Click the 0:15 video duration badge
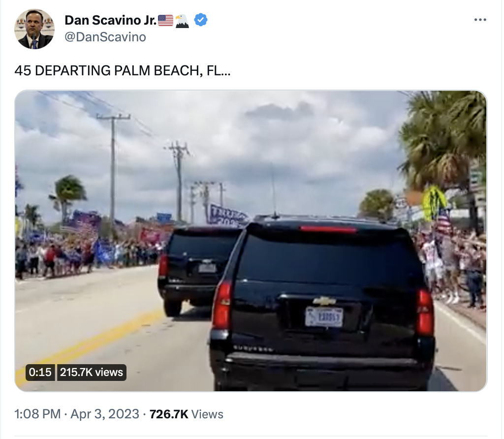Image resolution: width=504 pixels, height=439 pixels. click(x=40, y=372)
